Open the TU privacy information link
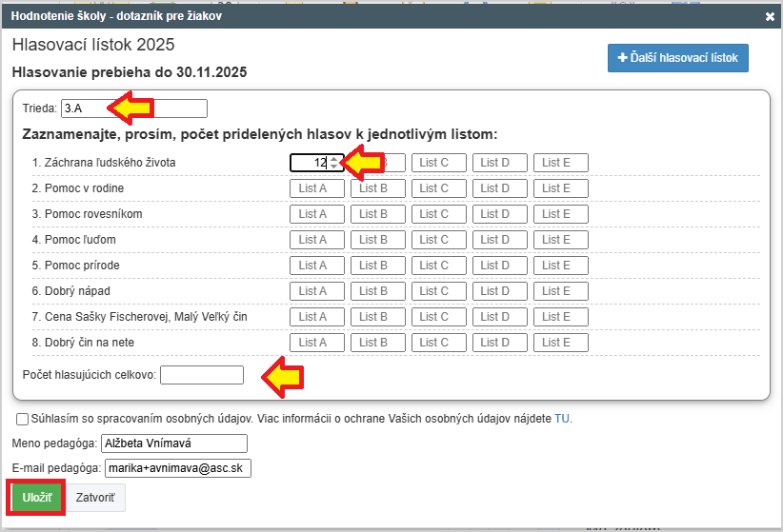 (562, 418)
